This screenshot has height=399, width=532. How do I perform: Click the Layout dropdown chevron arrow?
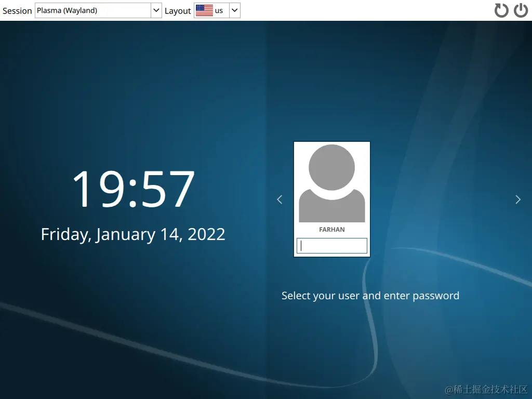point(234,10)
